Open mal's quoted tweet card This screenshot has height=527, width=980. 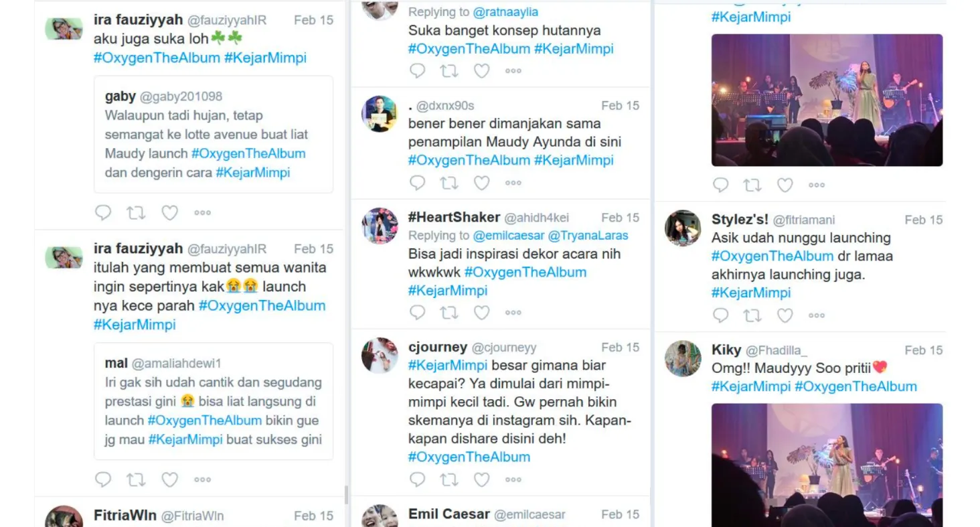(214, 402)
